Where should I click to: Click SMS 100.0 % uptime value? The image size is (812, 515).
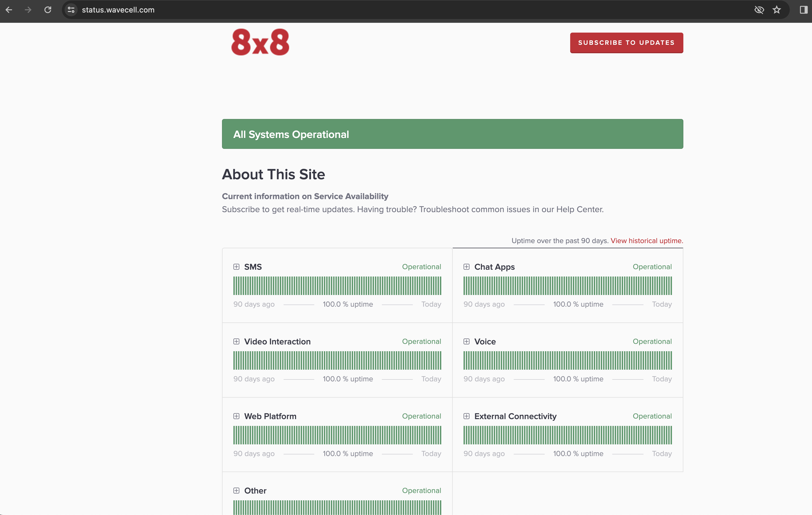point(348,304)
